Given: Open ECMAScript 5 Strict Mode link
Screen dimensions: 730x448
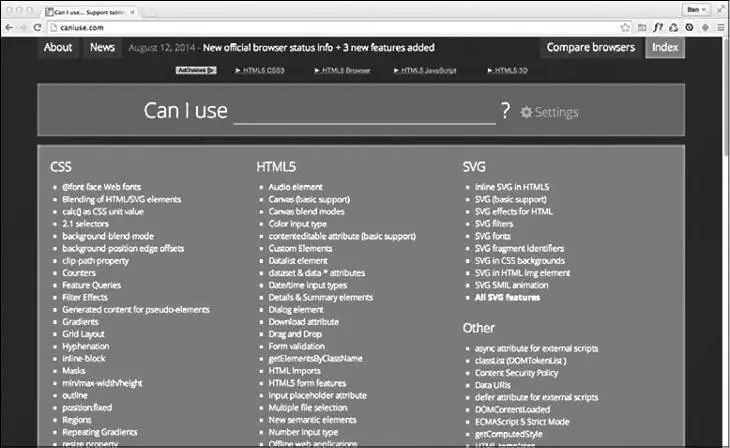Looking at the screenshot, I should tap(522, 422).
